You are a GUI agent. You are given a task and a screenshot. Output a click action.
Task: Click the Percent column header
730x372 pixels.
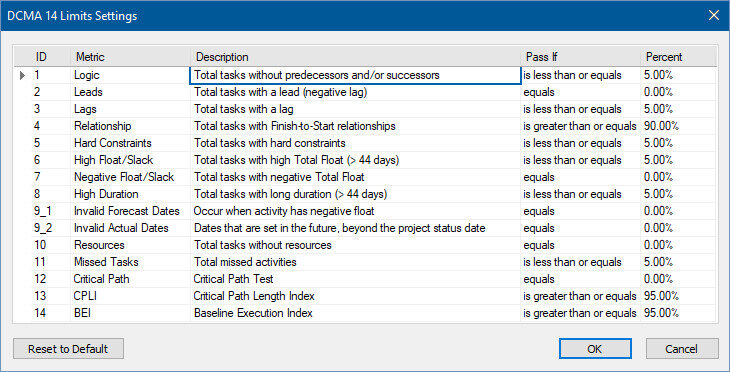click(678, 57)
